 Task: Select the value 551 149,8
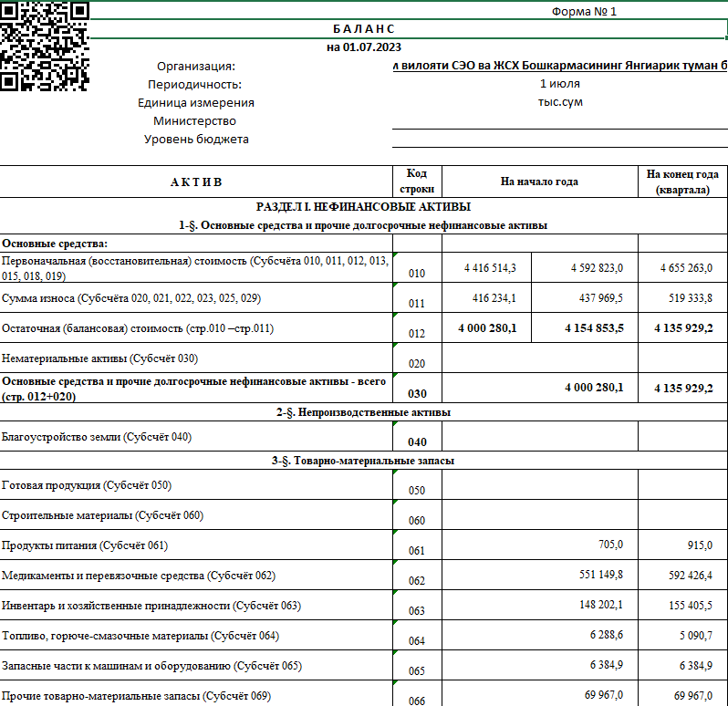601,575
